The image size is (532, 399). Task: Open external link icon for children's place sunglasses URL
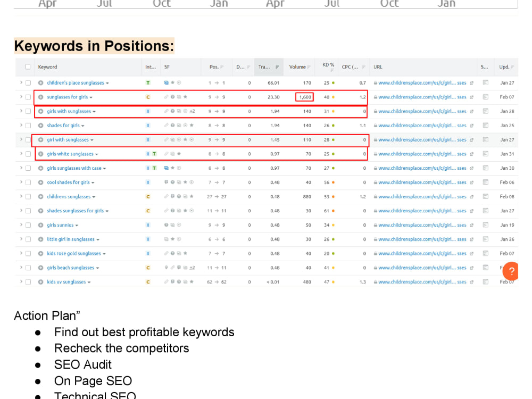tap(471, 83)
